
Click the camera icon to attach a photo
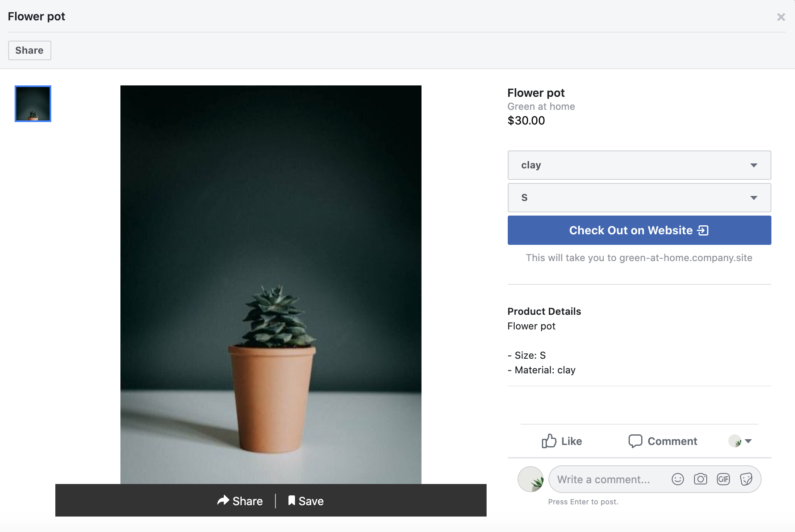[701, 479]
